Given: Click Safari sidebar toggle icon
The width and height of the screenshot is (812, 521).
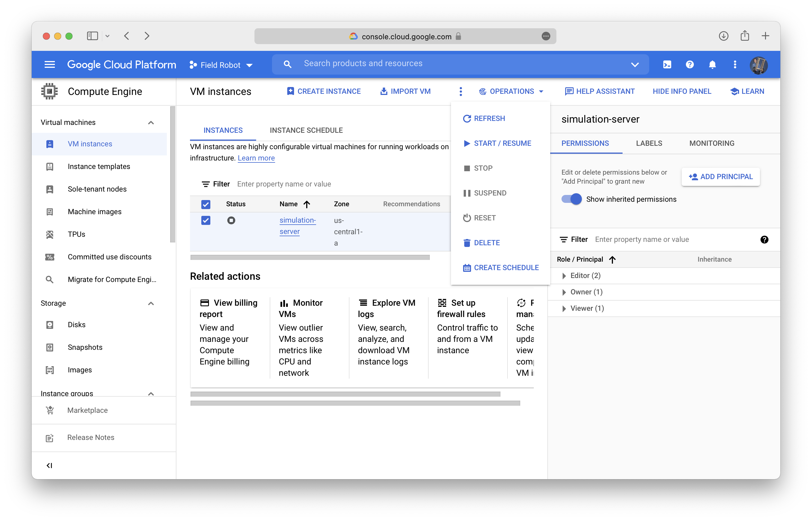Looking at the screenshot, I should click(x=92, y=36).
